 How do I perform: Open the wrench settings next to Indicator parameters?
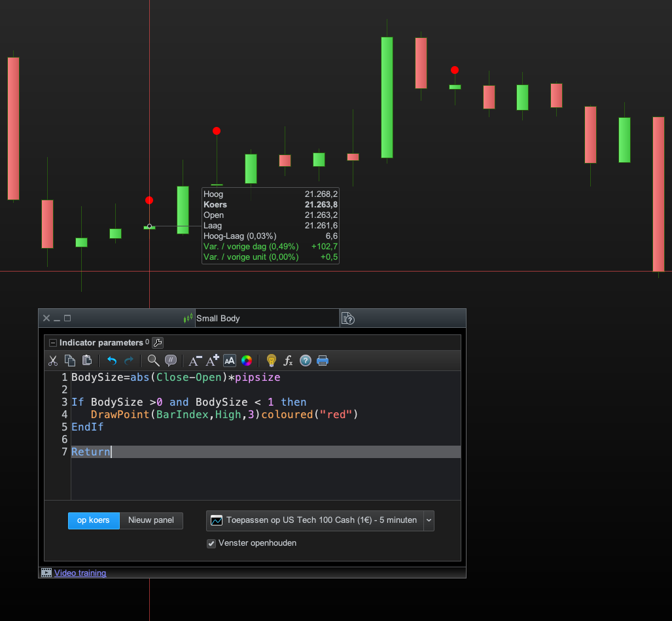point(158,343)
